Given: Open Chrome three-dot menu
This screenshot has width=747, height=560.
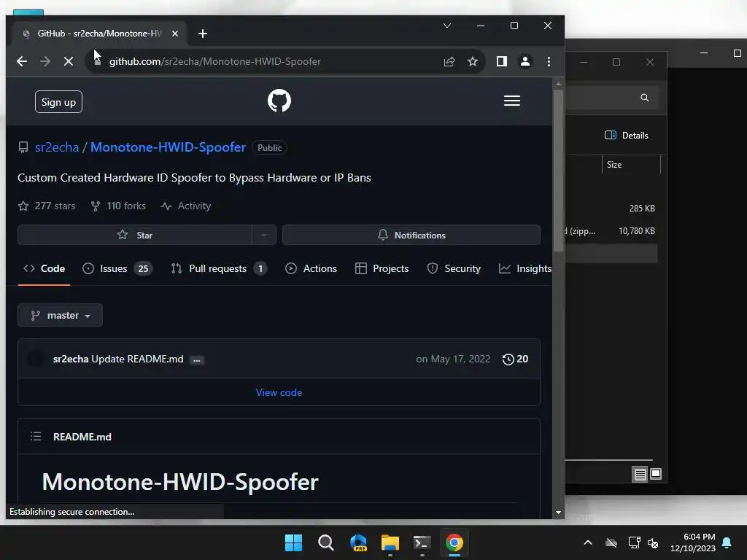Looking at the screenshot, I should (549, 61).
